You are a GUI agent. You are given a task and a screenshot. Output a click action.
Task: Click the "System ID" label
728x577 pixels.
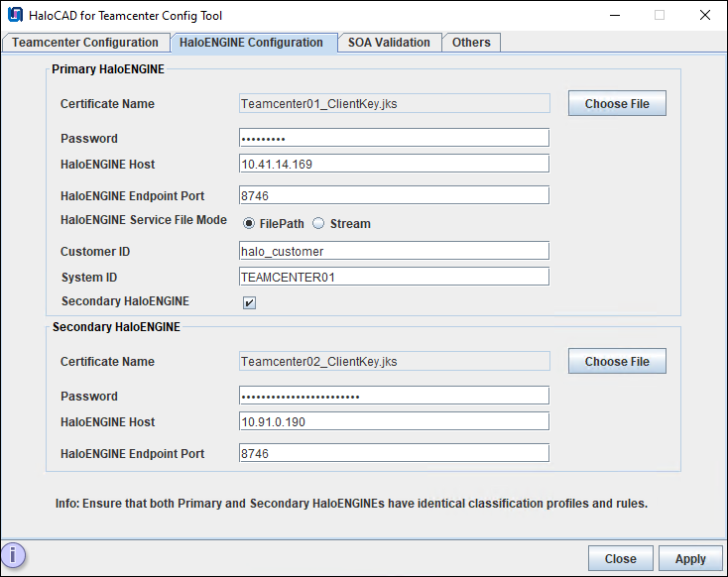pos(89,278)
